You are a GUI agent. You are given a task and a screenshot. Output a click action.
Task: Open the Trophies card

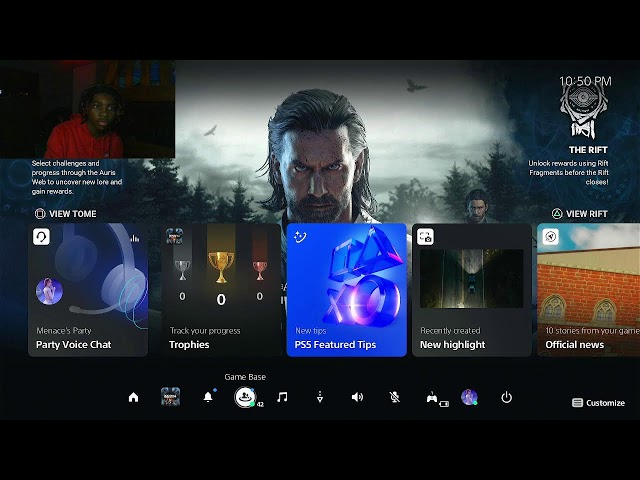(x=221, y=290)
